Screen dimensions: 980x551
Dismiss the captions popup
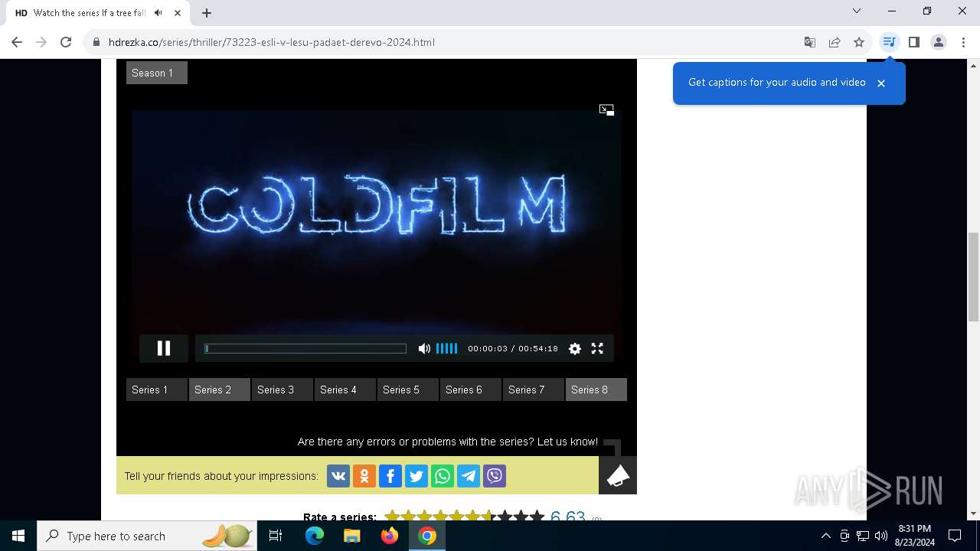coord(881,83)
